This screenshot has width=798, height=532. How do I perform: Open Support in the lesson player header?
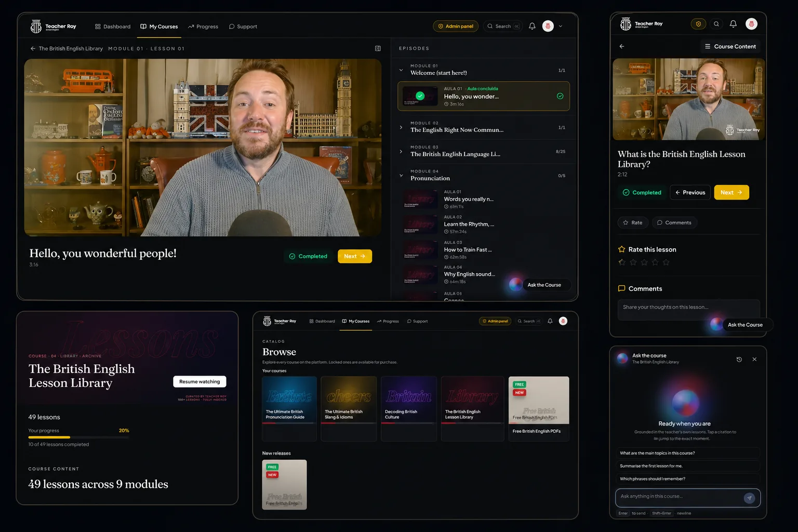[243, 26]
